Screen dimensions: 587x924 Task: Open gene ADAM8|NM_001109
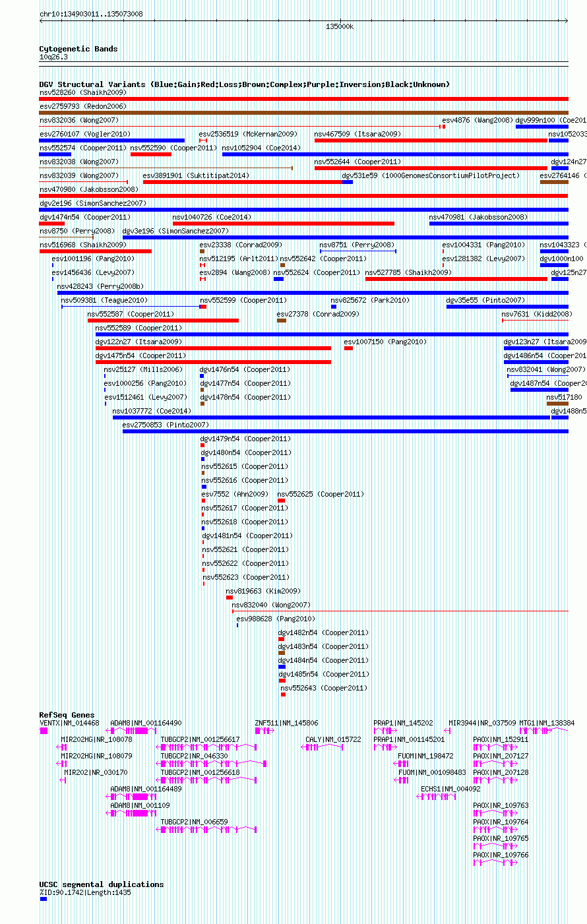coord(131,813)
